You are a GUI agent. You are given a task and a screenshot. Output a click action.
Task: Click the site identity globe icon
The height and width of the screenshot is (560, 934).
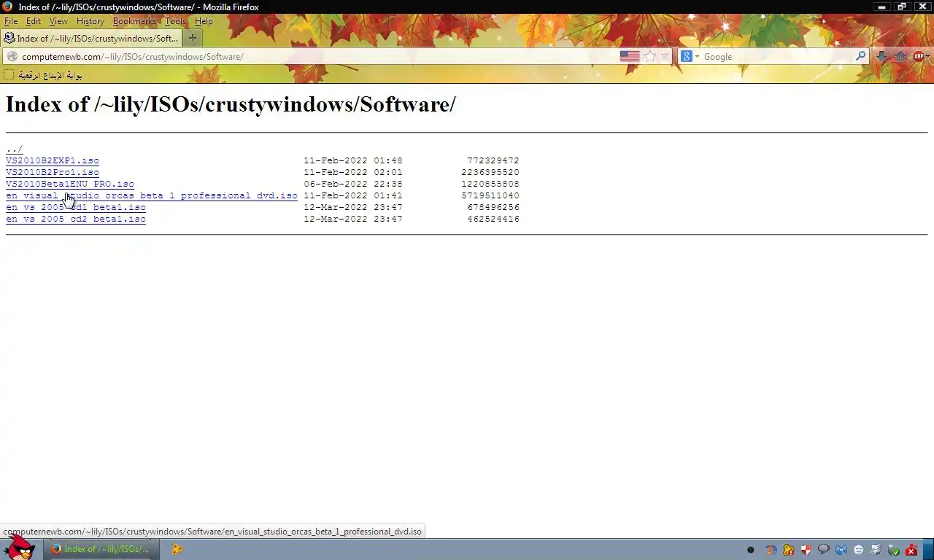tap(12, 56)
